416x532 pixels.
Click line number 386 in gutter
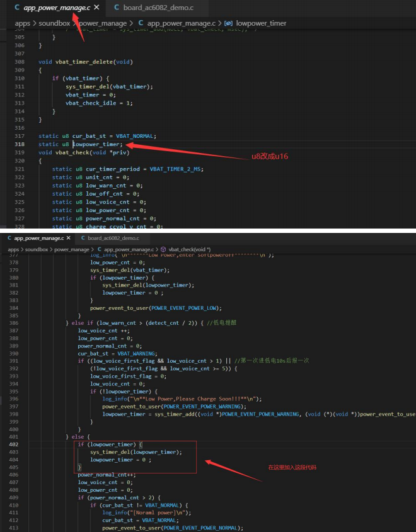click(x=14, y=323)
